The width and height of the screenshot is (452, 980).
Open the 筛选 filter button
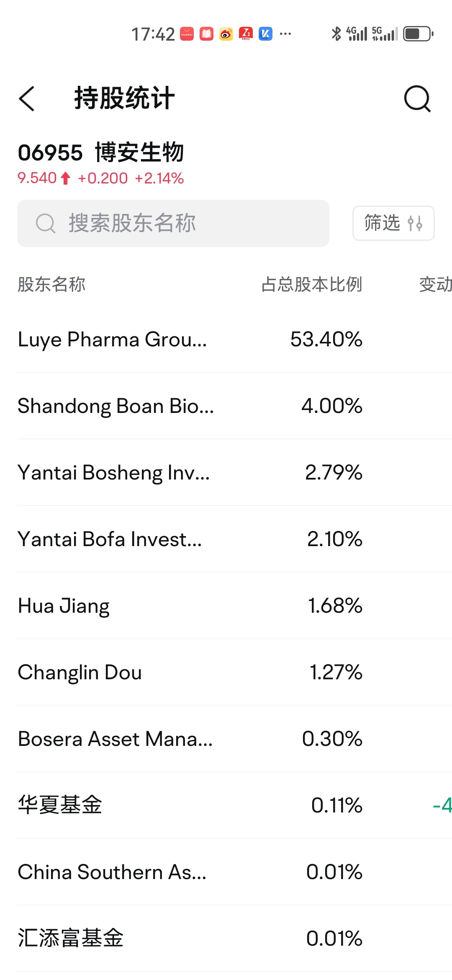tap(393, 223)
